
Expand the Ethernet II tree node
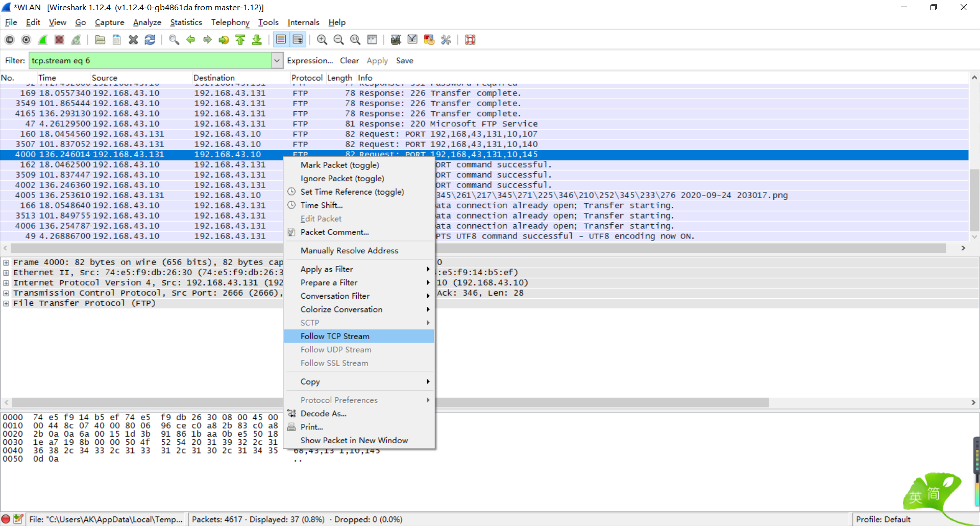[6, 273]
